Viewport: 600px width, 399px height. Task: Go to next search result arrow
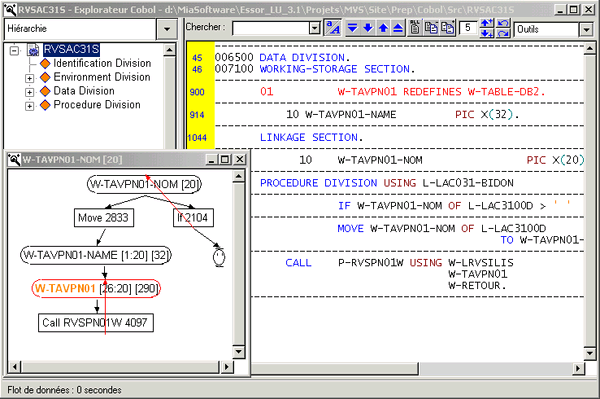368,28
